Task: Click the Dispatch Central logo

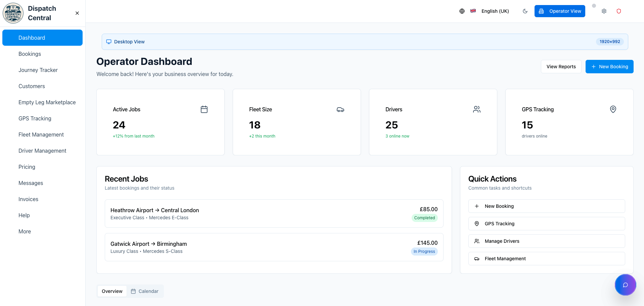Action: tap(13, 13)
